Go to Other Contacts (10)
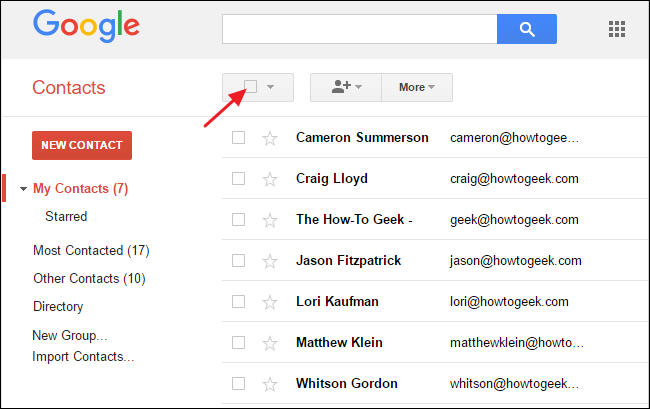 [89, 278]
